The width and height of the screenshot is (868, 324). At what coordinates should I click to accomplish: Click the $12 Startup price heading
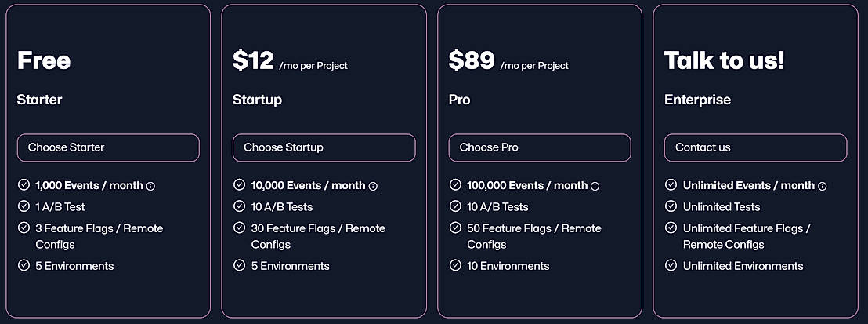[253, 60]
